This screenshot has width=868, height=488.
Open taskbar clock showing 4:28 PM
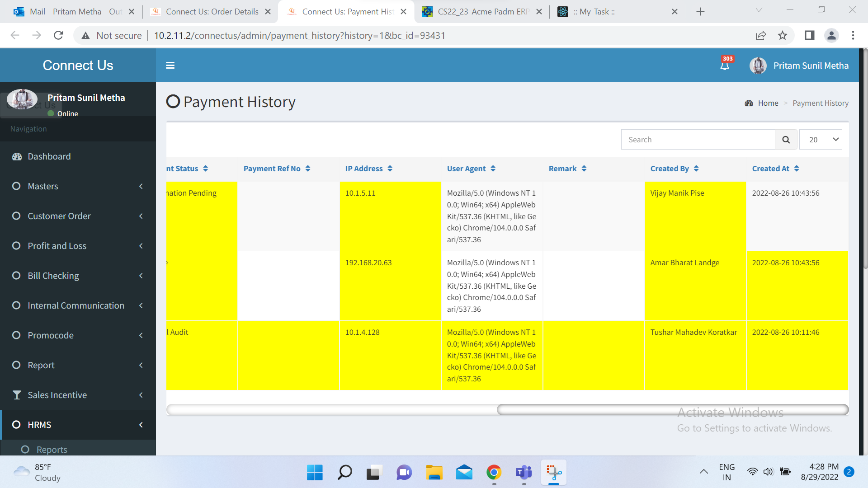tap(820, 472)
